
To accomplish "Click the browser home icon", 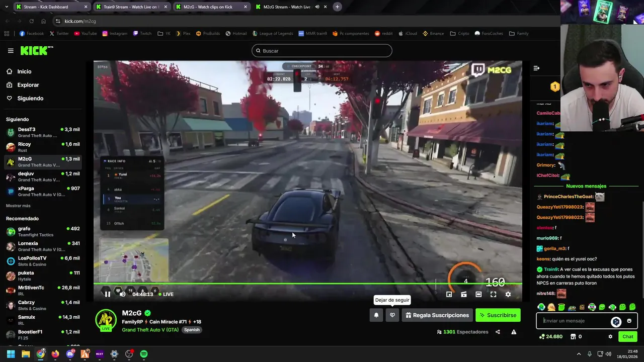I will 43,21.
